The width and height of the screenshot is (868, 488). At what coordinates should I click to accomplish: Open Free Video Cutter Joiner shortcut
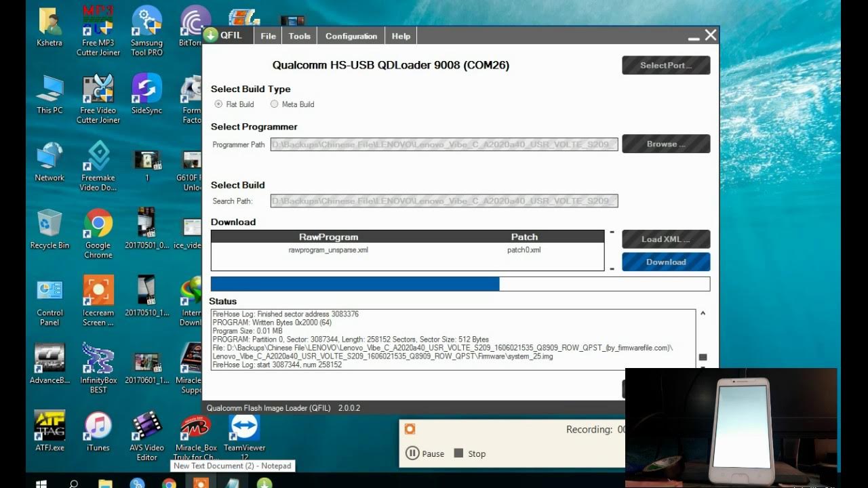[98, 99]
